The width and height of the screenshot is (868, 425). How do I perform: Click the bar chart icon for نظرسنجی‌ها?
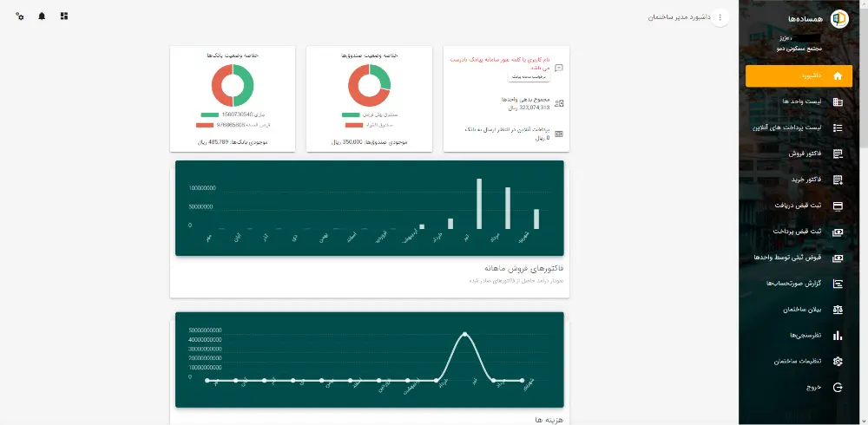[838, 336]
